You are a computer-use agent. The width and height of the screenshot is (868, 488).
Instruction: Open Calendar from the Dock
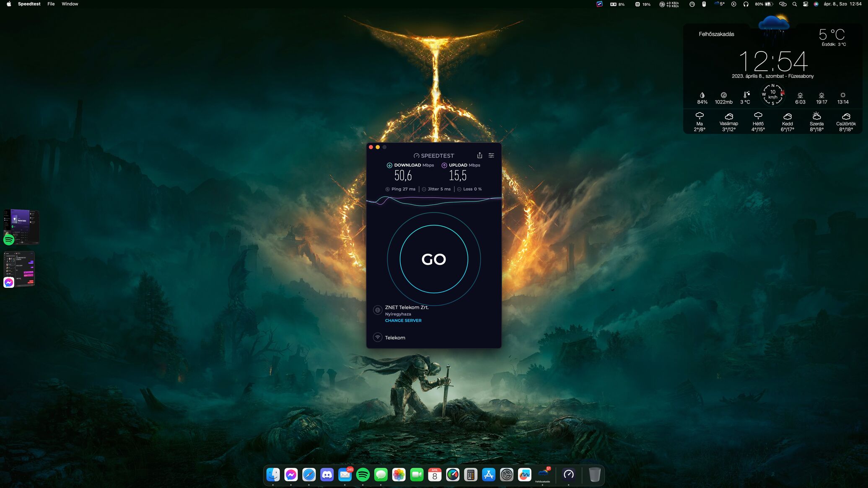point(435,475)
